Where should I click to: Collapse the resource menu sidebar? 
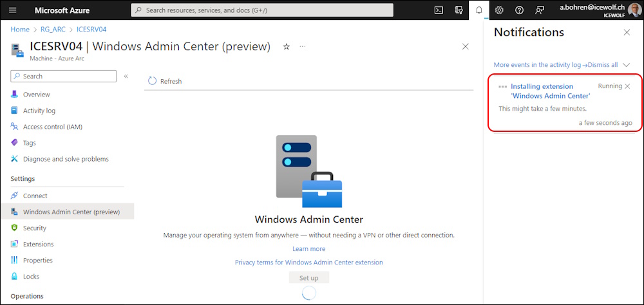[126, 76]
